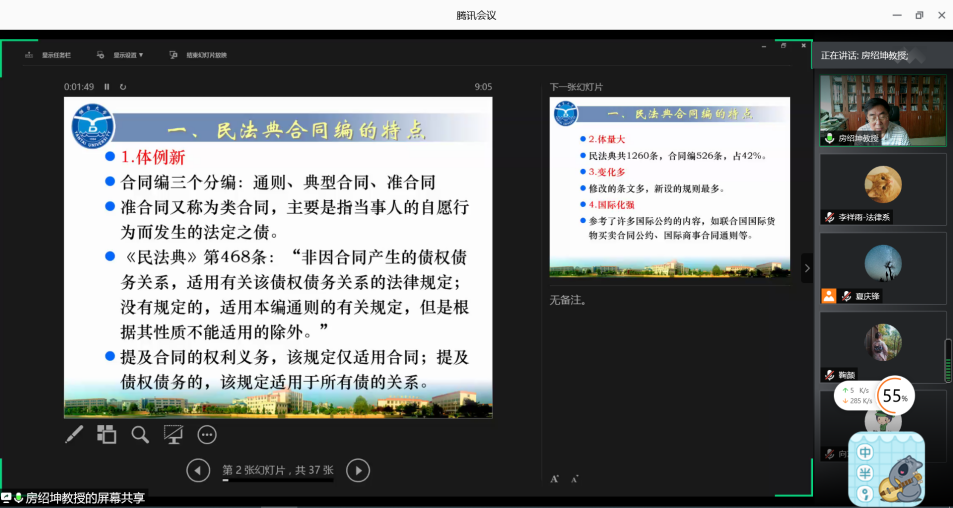953x508 pixels.
Task: Select the next slide preview thumbnail
Action: [669, 187]
